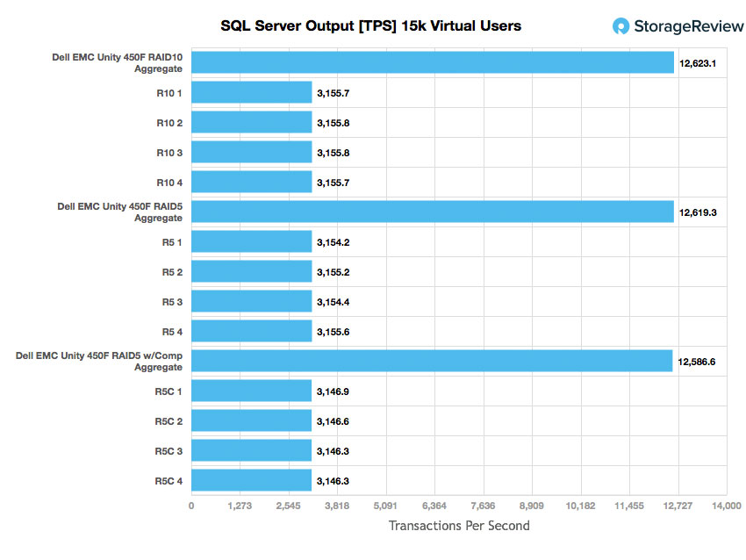The height and width of the screenshot is (560, 746).
Task: Click the value label 12,623.1
Action: coord(698,63)
